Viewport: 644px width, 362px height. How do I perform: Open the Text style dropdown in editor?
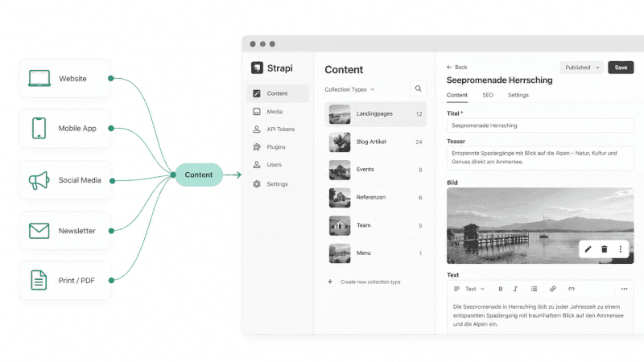pos(475,289)
